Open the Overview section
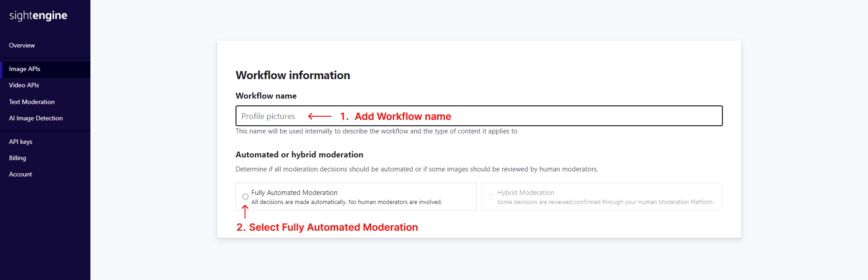The height and width of the screenshot is (280, 868). click(22, 45)
